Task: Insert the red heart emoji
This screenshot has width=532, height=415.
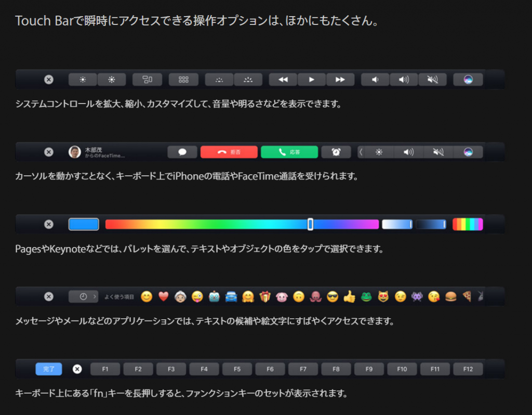Action: 164,297
